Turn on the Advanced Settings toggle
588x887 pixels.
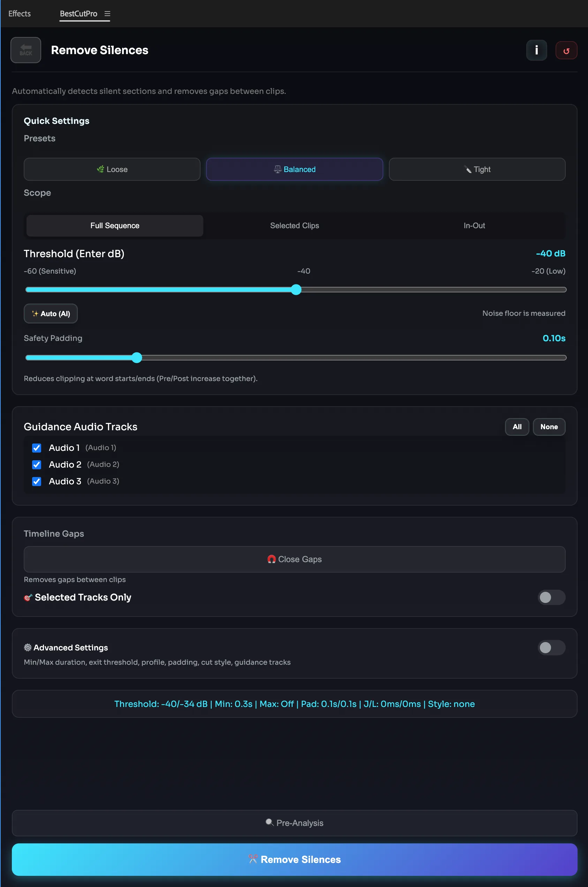[551, 648]
